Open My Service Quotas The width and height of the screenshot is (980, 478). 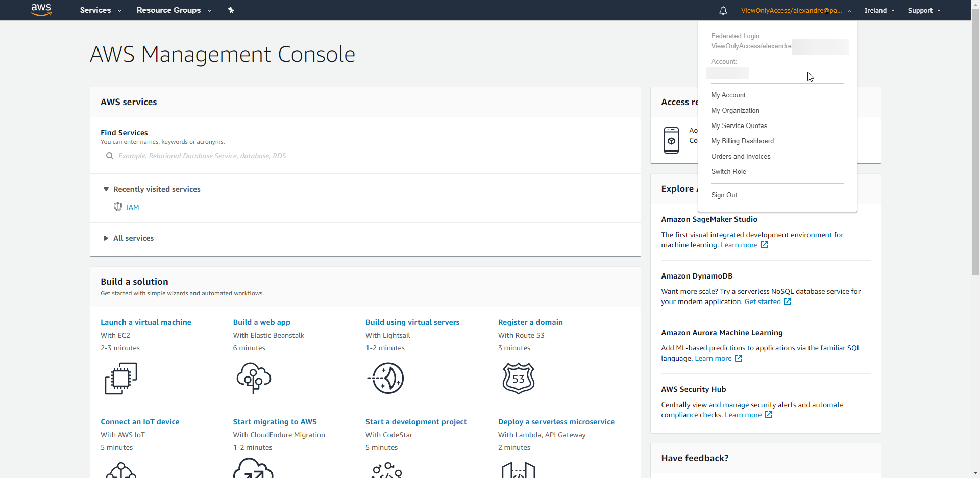(739, 126)
